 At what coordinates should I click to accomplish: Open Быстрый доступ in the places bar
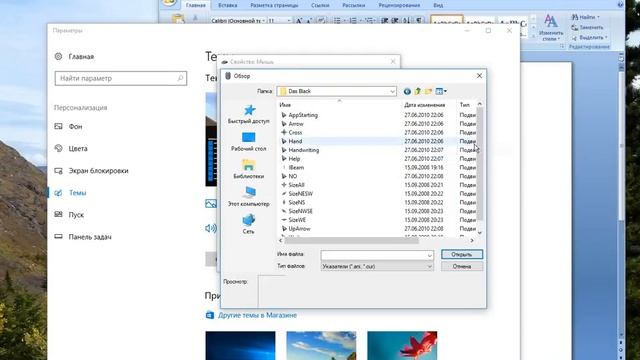pyautogui.click(x=249, y=114)
